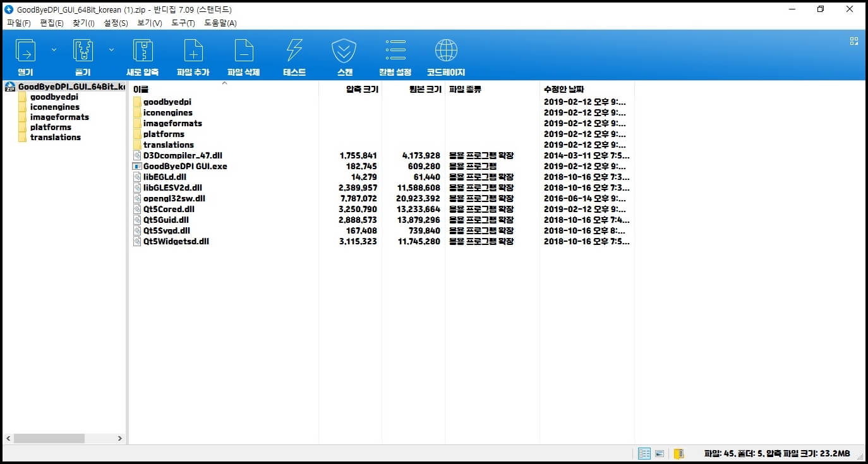The height and width of the screenshot is (464, 868).
Task: Click the opengl32sw.dll file icon
Action: pyautogui.click(x=137, y=199)
